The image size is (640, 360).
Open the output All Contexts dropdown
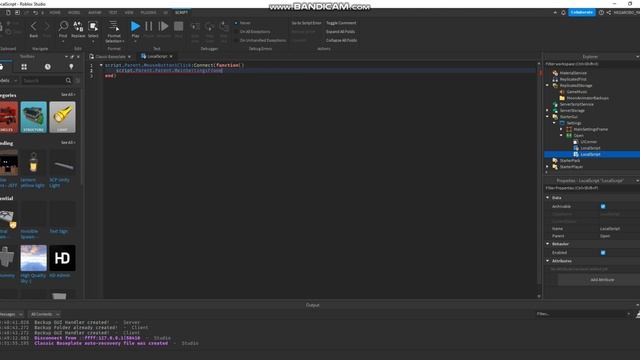45,314
